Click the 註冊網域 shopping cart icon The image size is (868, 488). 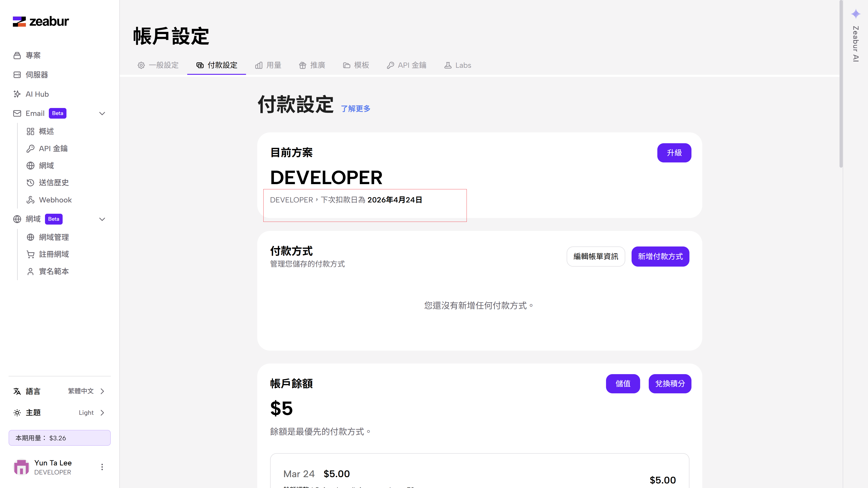click(30, 254)
